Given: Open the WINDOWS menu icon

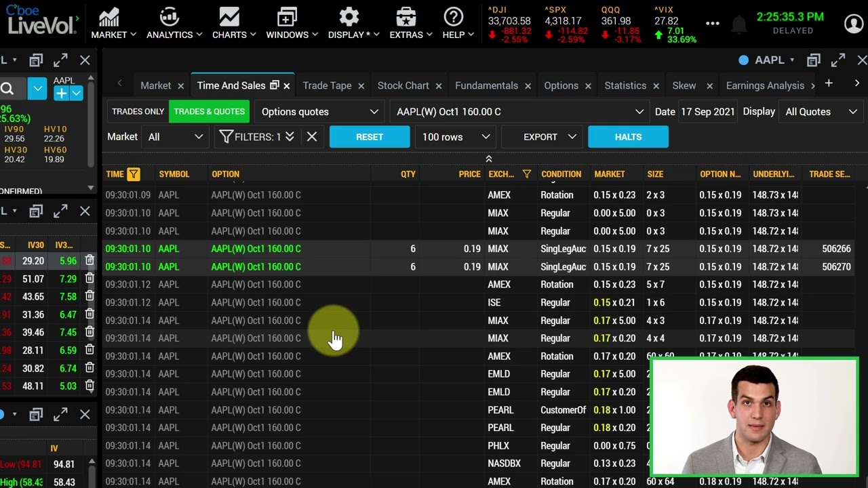Looking at the screenshot, I should coord(287,17).
